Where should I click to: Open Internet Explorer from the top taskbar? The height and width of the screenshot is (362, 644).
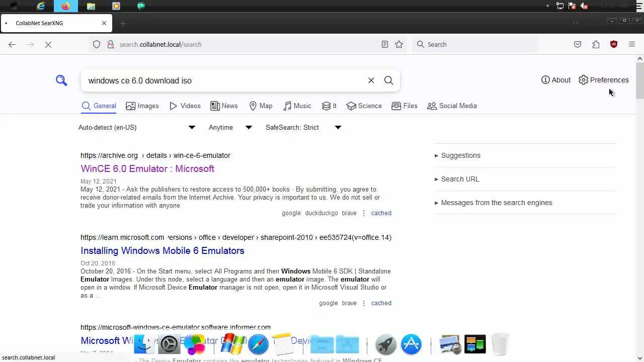(x=41, y=6)
